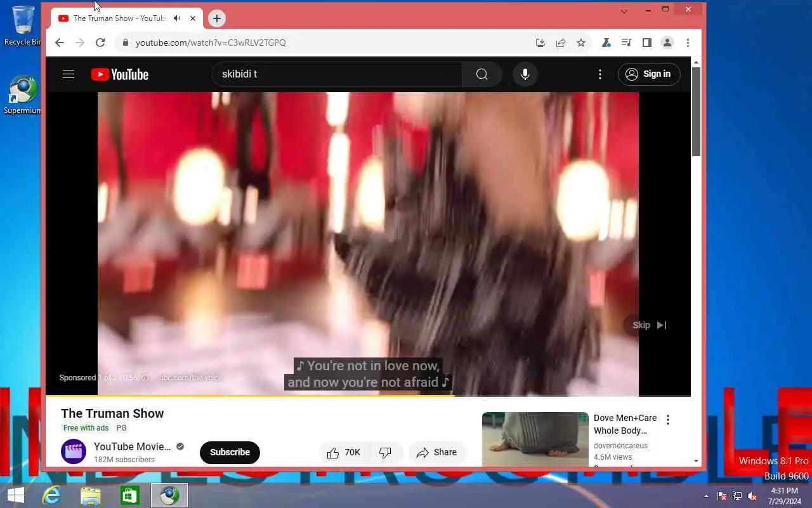Show hidden system tray icons

tap(707, 496)
